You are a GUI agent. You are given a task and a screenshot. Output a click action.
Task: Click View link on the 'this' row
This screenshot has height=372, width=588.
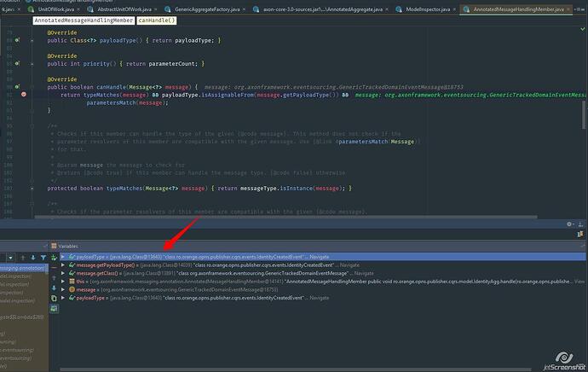579,282
